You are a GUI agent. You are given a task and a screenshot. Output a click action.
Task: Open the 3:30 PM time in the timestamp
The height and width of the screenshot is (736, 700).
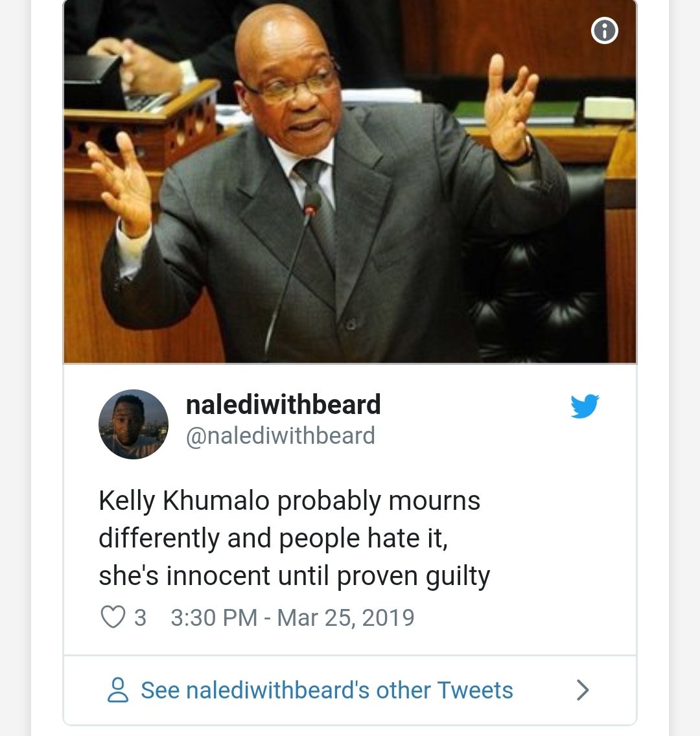[213, 617]
